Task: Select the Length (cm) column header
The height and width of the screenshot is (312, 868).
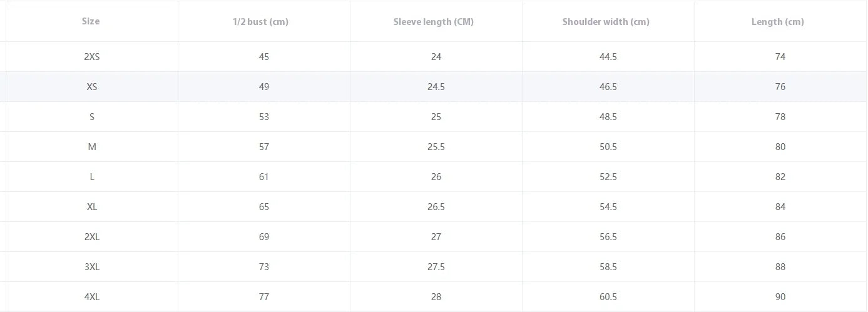Action: 778,22
